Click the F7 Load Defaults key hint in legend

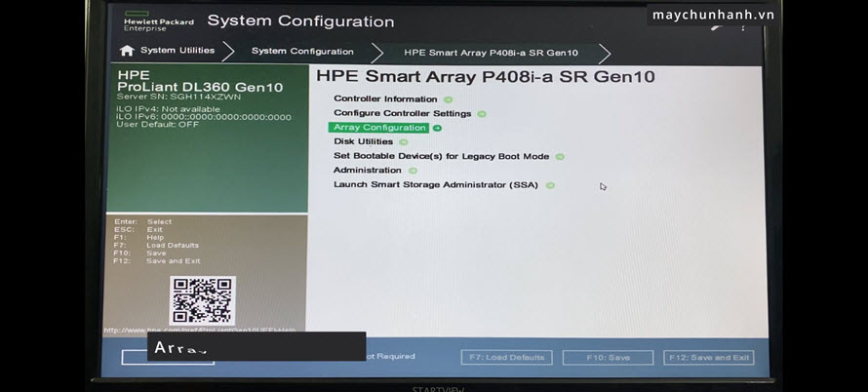click(156, 246)
